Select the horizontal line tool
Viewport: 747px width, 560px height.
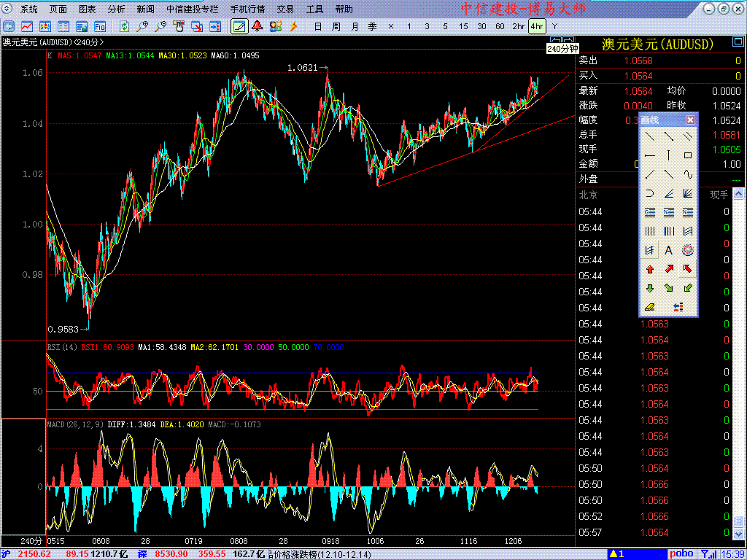tap(650, 155)
